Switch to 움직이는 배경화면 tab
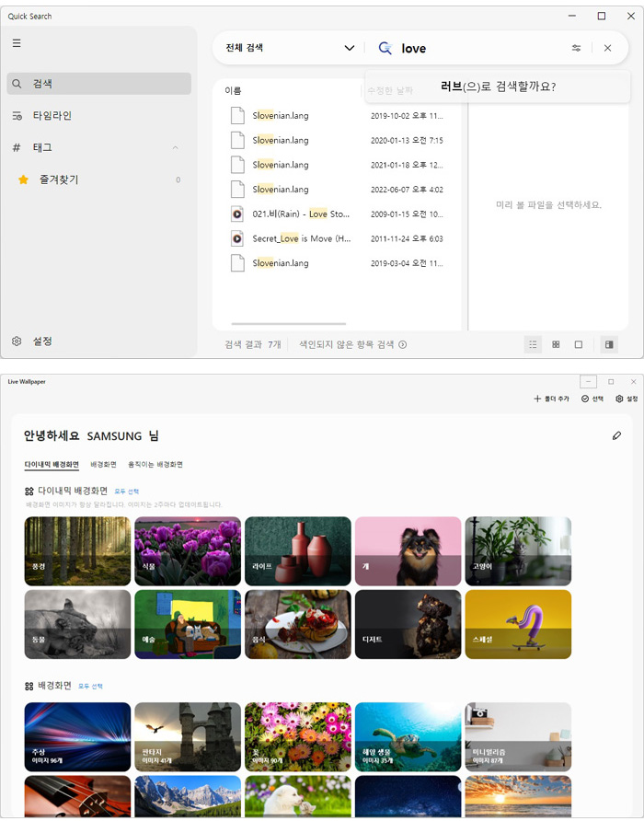644x821 pixels. point(155,465)
